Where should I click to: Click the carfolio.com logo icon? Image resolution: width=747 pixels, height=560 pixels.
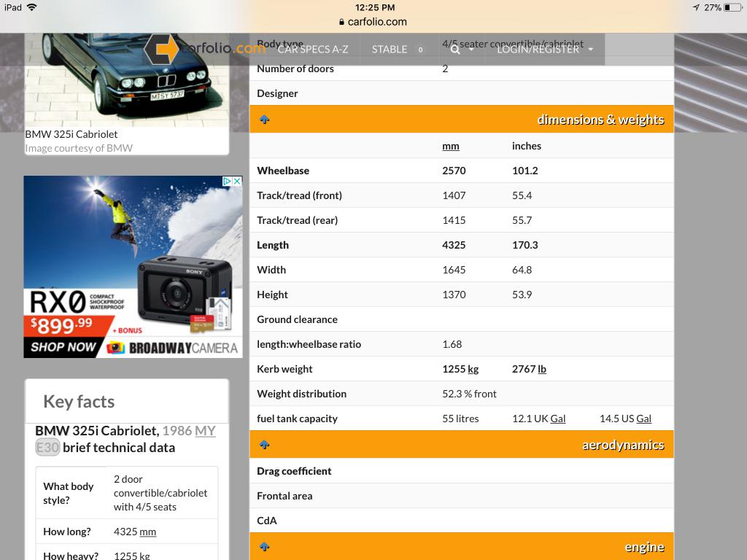161,49
